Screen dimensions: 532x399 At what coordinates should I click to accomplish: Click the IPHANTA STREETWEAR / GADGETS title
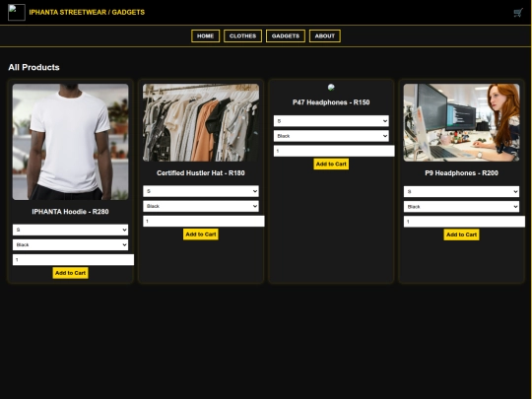(x=87, y=12)
